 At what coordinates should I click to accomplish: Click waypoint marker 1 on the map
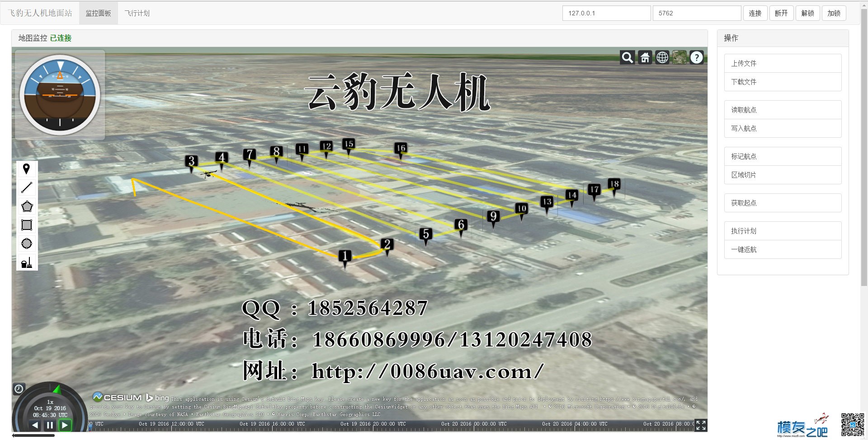pyautogui.click(x=345, y=257)
